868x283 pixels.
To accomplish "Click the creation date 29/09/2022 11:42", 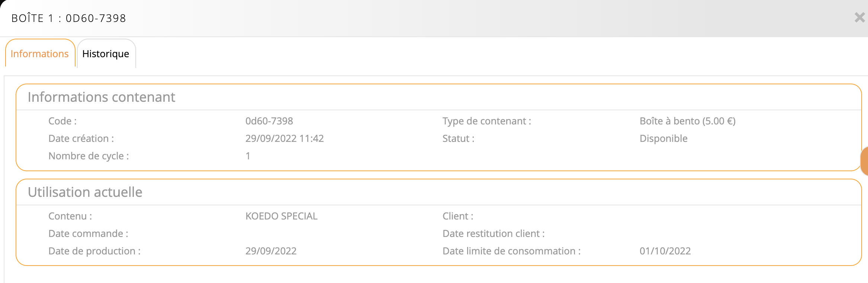I will (284, 139).
